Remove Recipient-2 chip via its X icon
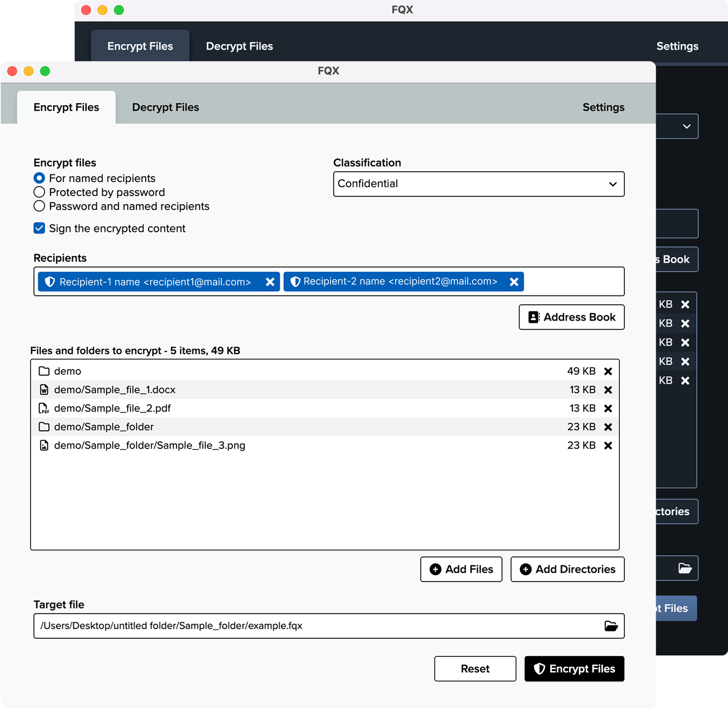The width and height of the screenshot is (728, 708). coord(514,281)
